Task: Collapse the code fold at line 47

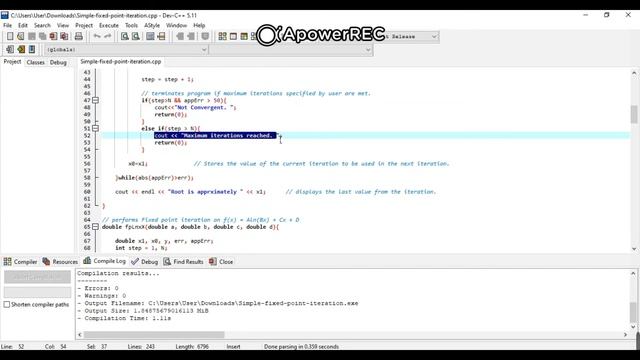Action: point(95,100)
